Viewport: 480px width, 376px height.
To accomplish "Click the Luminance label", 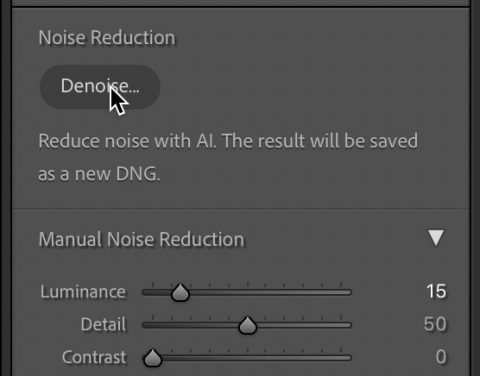I will pyautogui.click(x=83, y=292).
